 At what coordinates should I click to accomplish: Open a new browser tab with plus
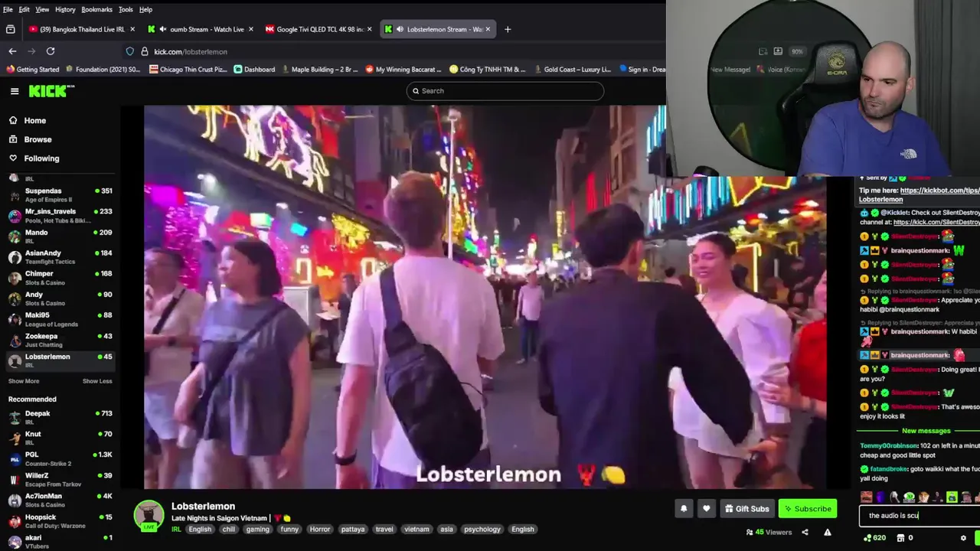pos(507,29)
